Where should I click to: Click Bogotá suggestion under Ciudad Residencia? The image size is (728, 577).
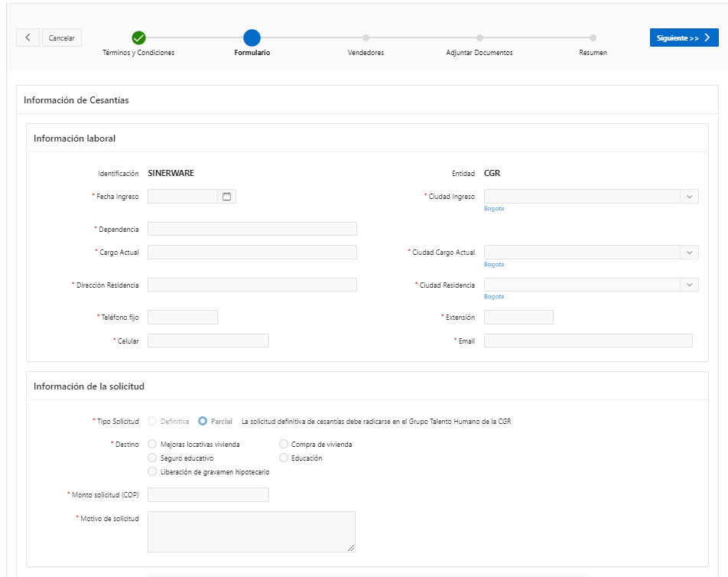pyautogui.click(x=494, y=296)
